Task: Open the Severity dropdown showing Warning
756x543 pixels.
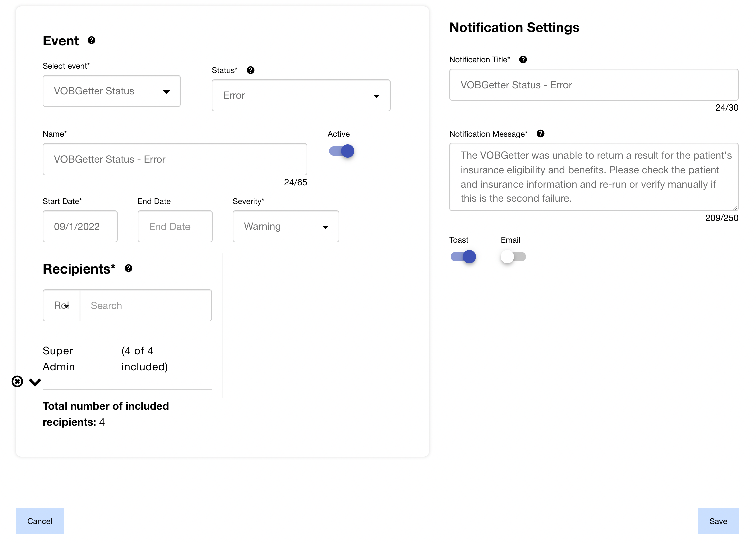Action: [286, 226]
